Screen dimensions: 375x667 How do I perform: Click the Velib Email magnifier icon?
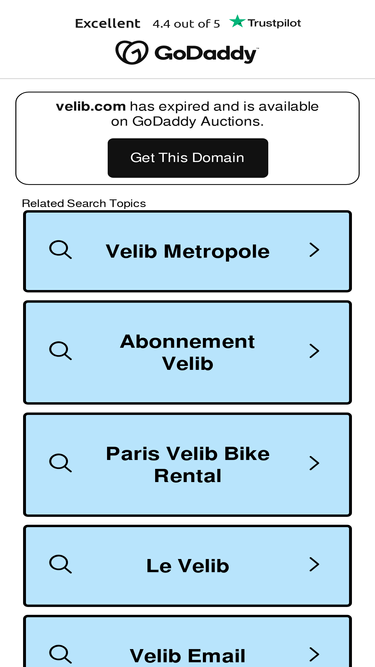[60, 654]
